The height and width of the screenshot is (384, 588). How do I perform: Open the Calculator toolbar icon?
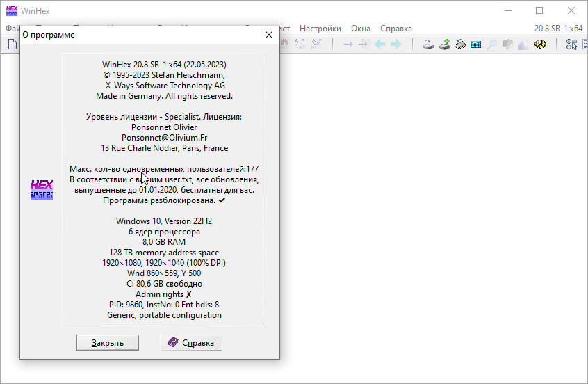coord(476,45)
